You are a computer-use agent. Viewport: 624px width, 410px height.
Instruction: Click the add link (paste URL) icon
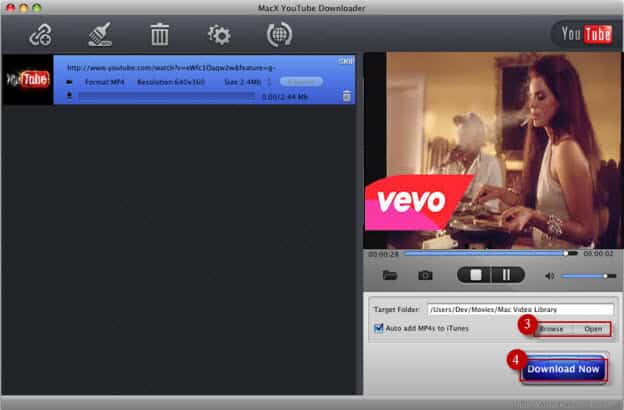click(x=41, y=35)
